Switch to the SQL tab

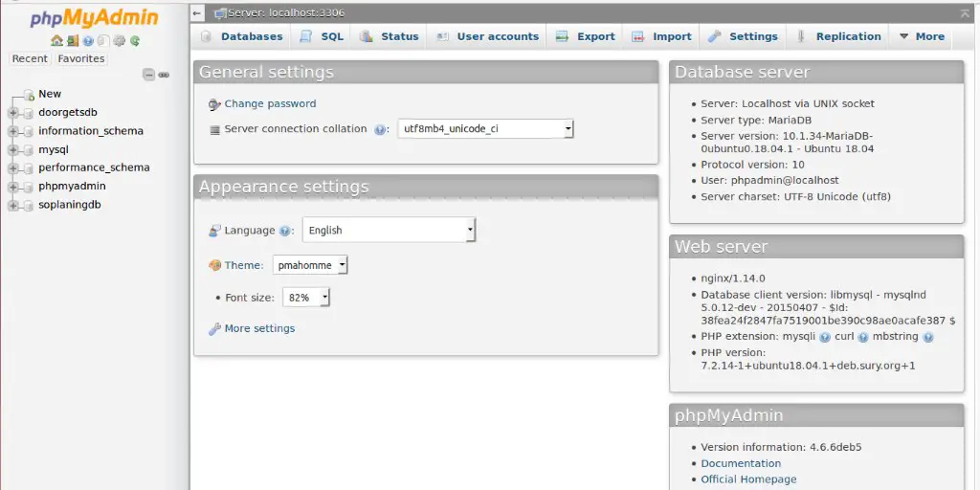322,36
